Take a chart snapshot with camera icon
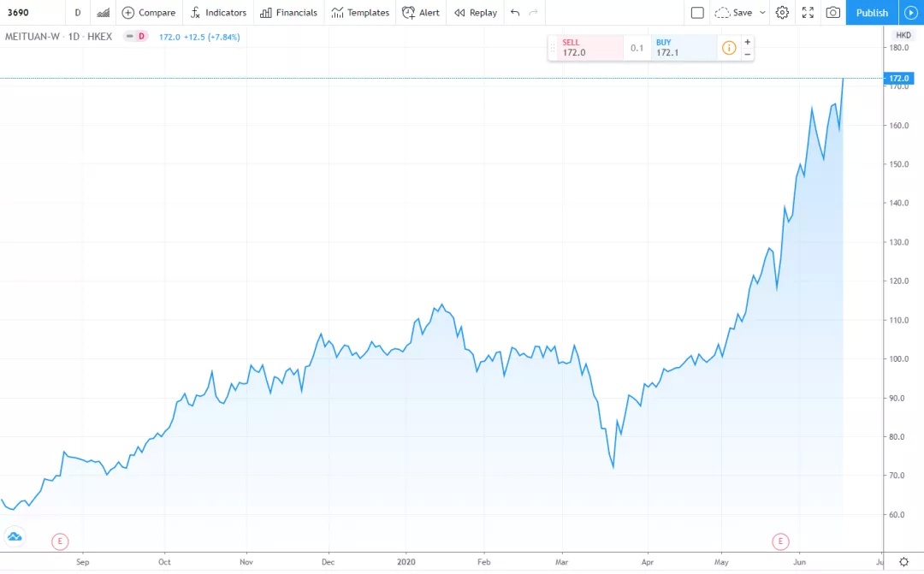Image resolution: width=924 pixels, height=574 pixels. [832, 12]
